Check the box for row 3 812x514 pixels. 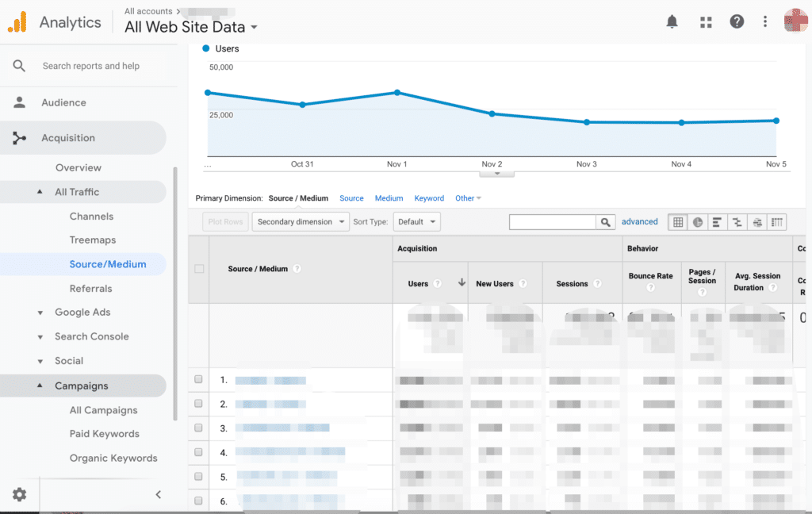pos(199,428)
